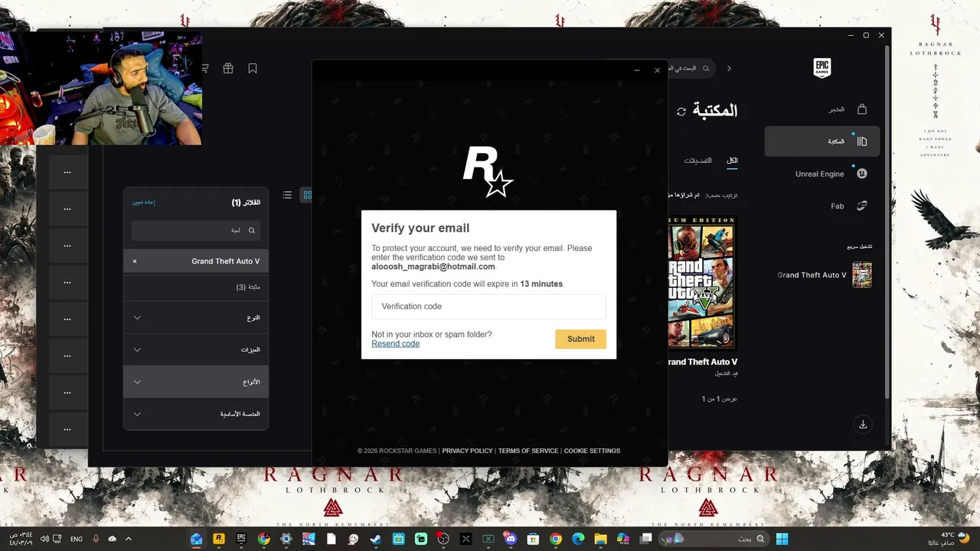The width and height of the screenshot is (980, 551).
Task: Open Microsoft Store from the taskbar
Action: click(x=533, y=539)
